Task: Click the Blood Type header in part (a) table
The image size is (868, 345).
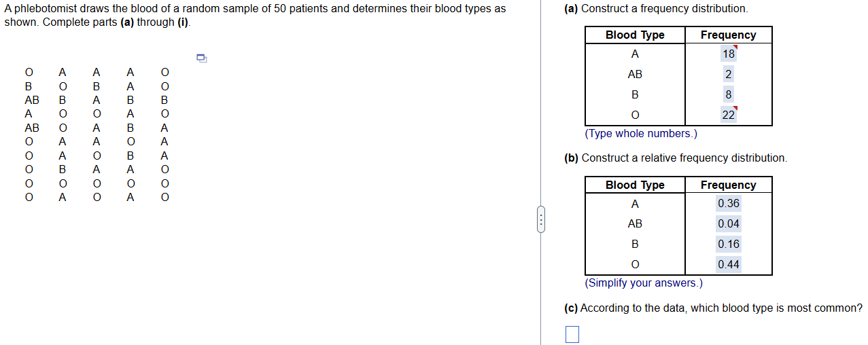Action: (635, 35)
